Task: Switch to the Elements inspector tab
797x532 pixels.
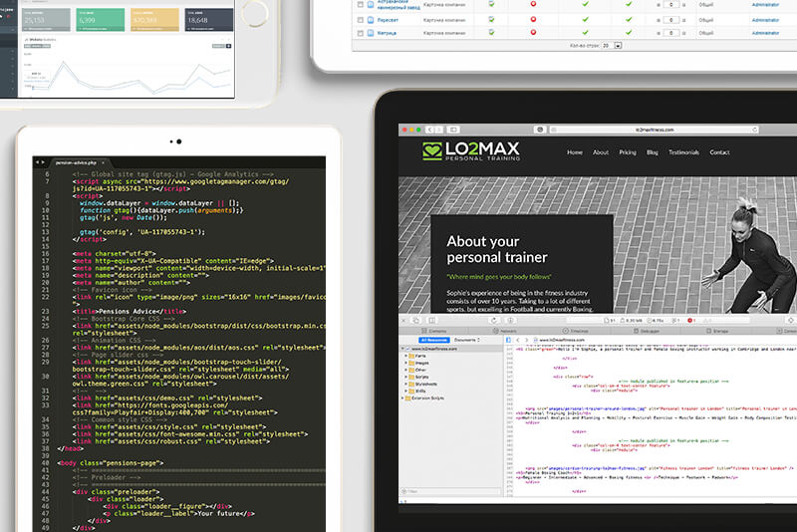Action: [433, 331]
